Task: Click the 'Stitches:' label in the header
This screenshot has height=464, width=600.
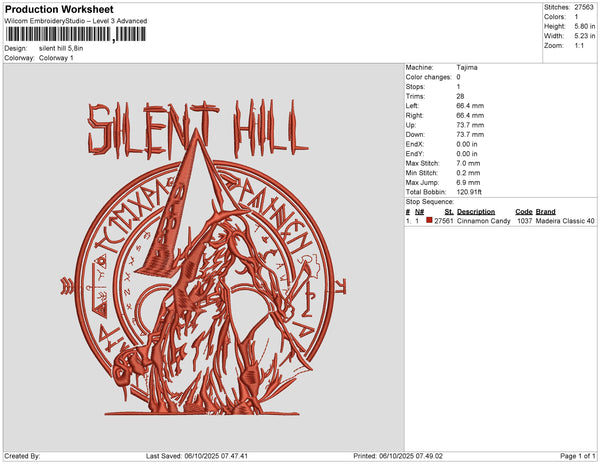Action: pos(557,7)
